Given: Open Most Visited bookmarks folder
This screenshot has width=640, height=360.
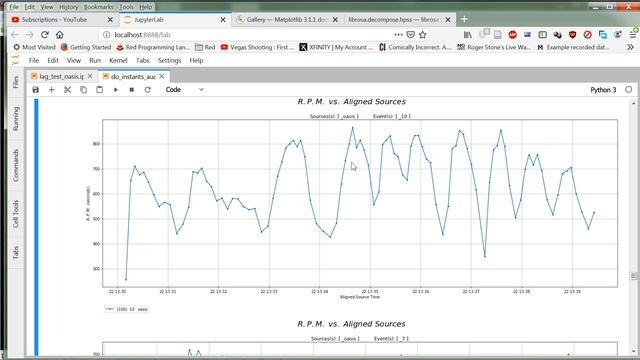Looking at the screenshot, I should tap(34, 47).
